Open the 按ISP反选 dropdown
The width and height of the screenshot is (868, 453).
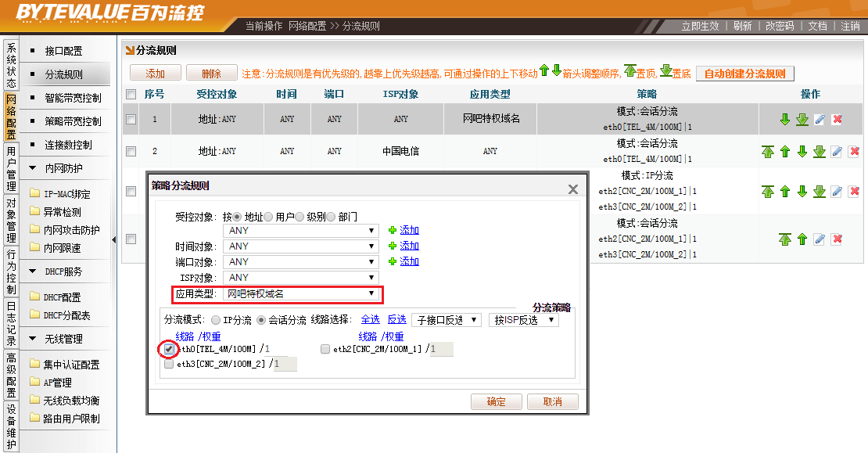coord(523,320)
